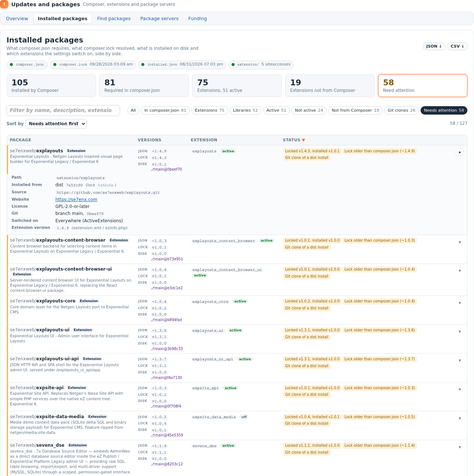Open the Sort by dropdown
This screenshot has width=474, height=476.
coord(56,124)
